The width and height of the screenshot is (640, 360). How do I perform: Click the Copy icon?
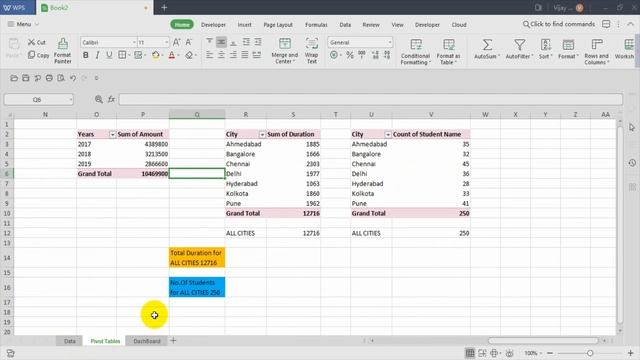[31, 55]
